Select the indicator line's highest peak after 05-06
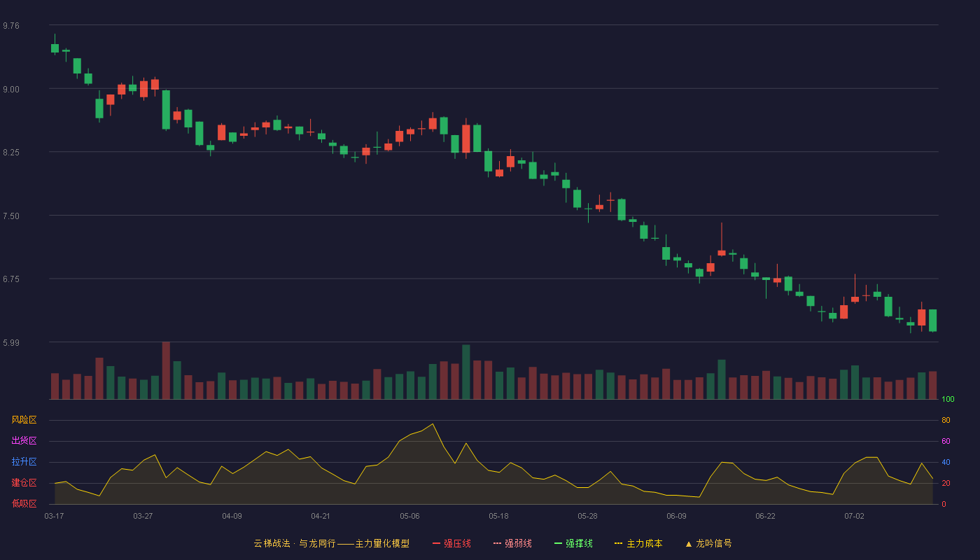 click(x=433, y=423)
